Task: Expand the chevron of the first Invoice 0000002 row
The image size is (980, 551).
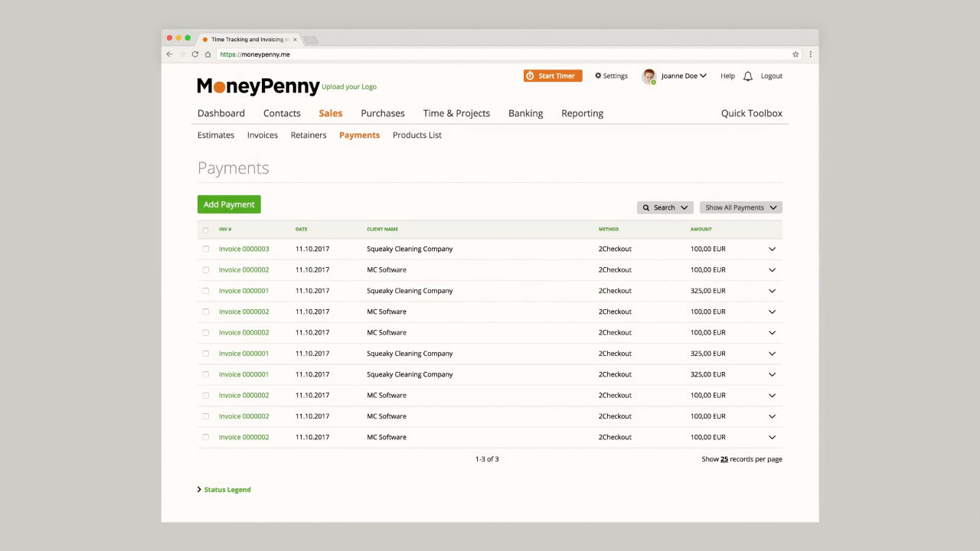Action: [x=772, y=269]
